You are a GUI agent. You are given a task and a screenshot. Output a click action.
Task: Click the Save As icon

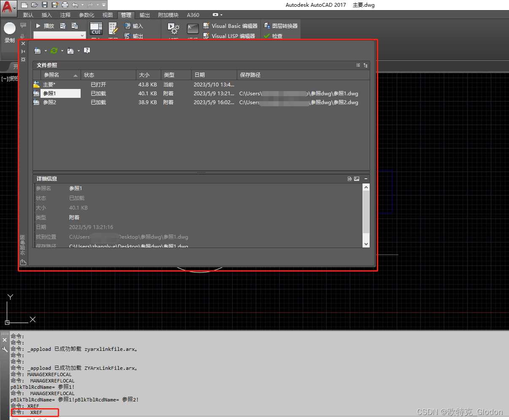click(55, 5)
